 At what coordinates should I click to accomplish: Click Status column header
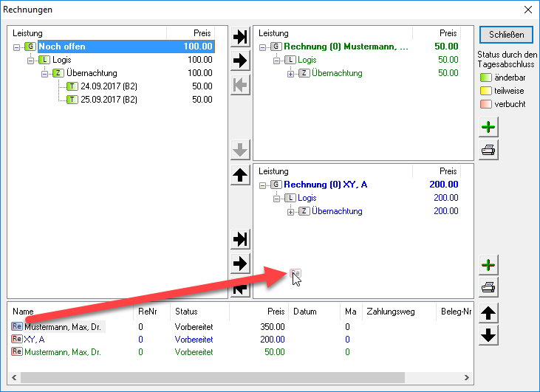[x=186, y=312]
